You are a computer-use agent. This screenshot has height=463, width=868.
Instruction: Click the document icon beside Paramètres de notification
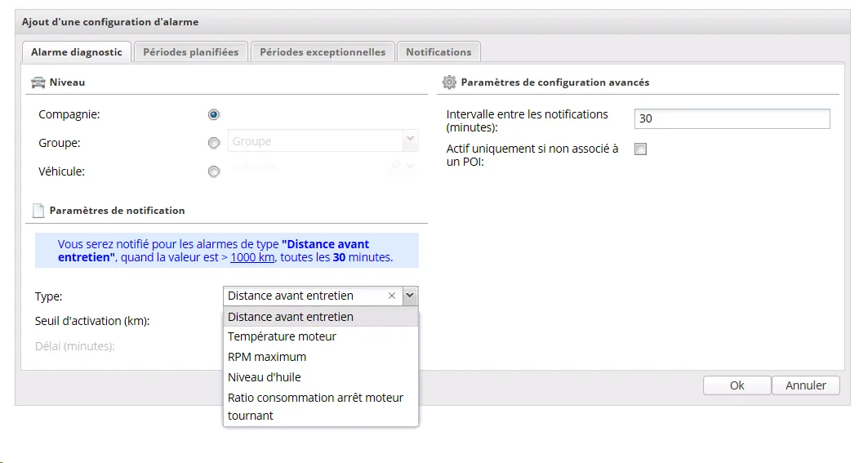click(38, 211)
